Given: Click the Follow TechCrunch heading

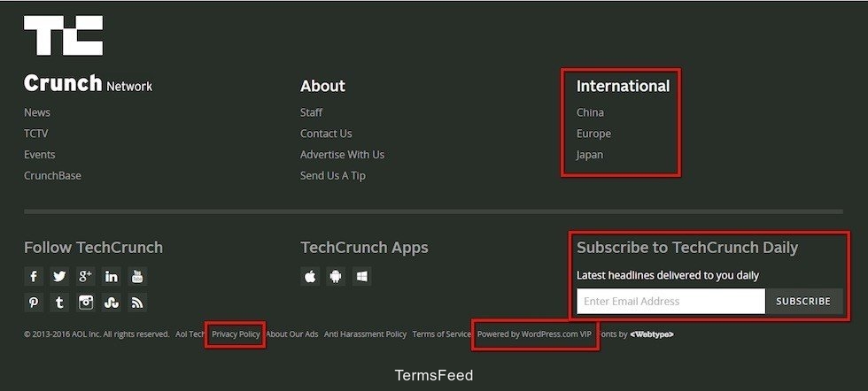Looking at the screenshot, I should [x=94, y=247].
